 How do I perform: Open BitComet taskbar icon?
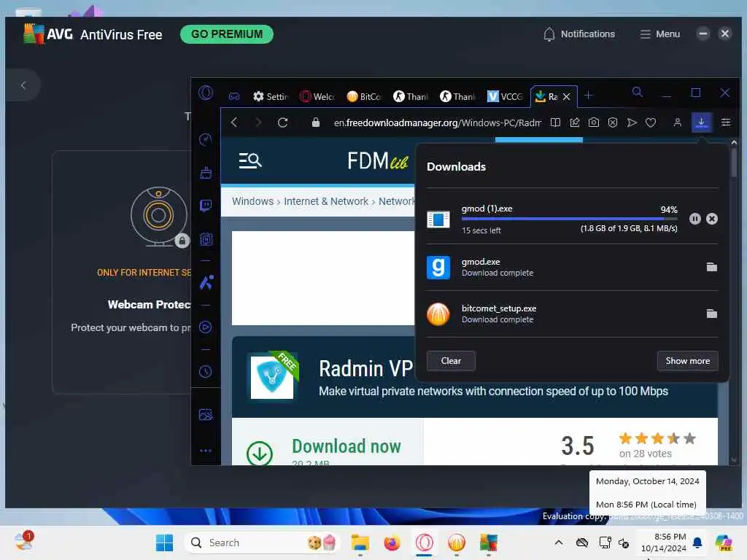(457, 542)
